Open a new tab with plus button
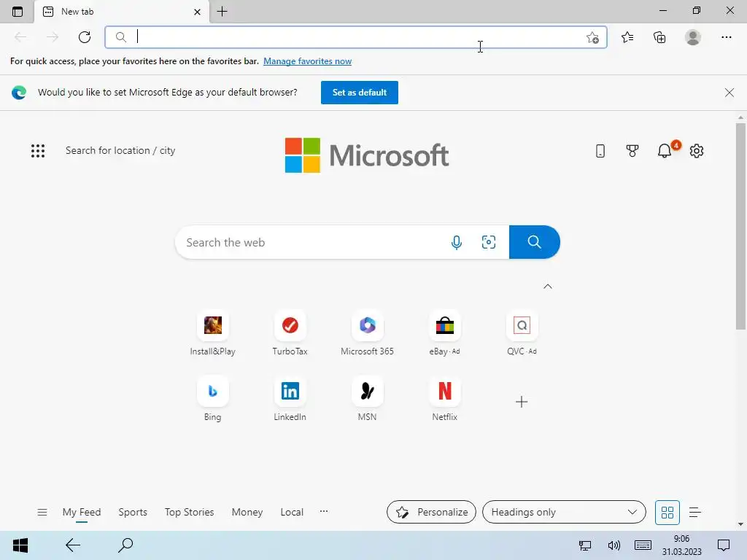 pos(222,12)
